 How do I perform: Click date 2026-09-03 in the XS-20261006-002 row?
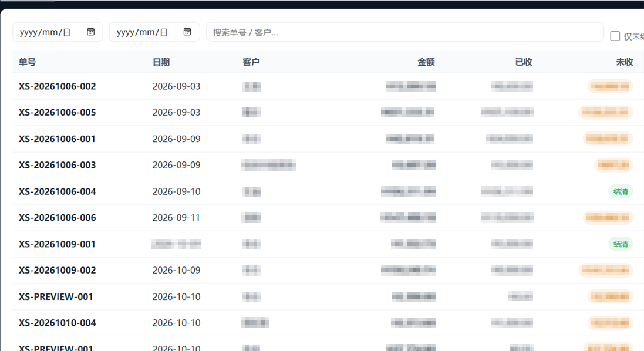click(x=176, y=86)
